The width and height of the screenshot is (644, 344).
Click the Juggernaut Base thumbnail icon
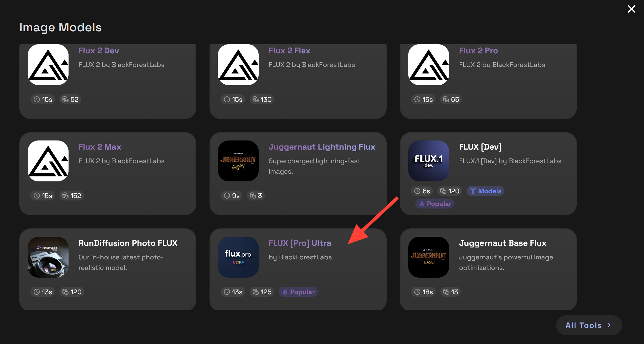pos(428,257)
